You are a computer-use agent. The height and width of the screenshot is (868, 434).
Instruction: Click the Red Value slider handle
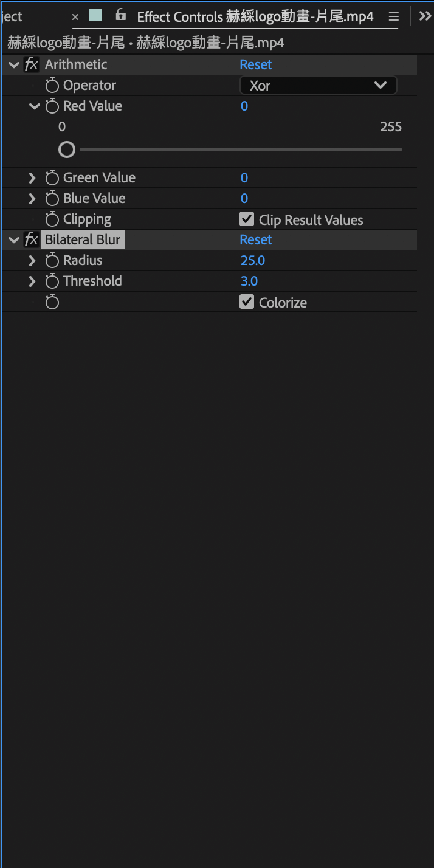pyautogui.click(x=67, y=149)
